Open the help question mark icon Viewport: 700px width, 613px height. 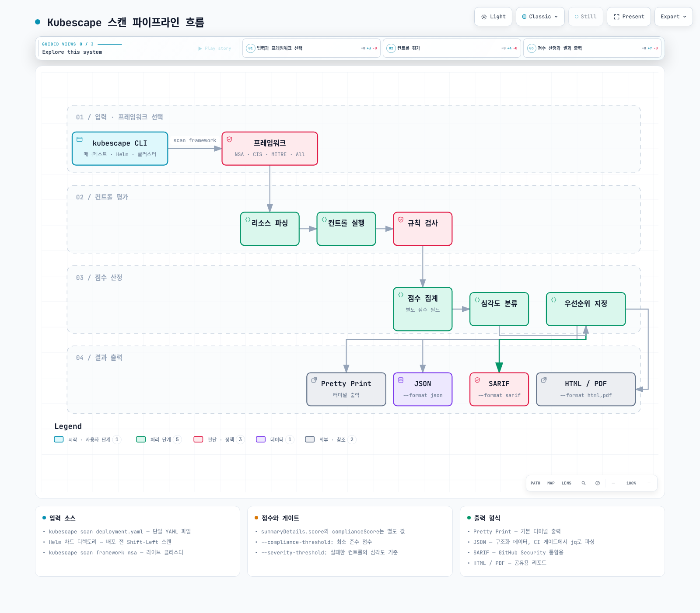[597, 483]
